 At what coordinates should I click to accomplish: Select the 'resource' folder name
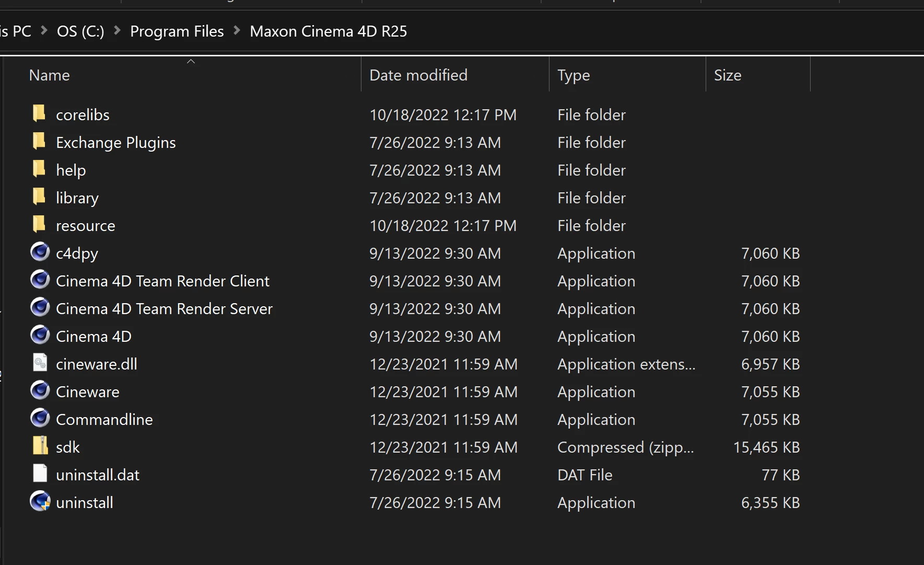[86, 226]
